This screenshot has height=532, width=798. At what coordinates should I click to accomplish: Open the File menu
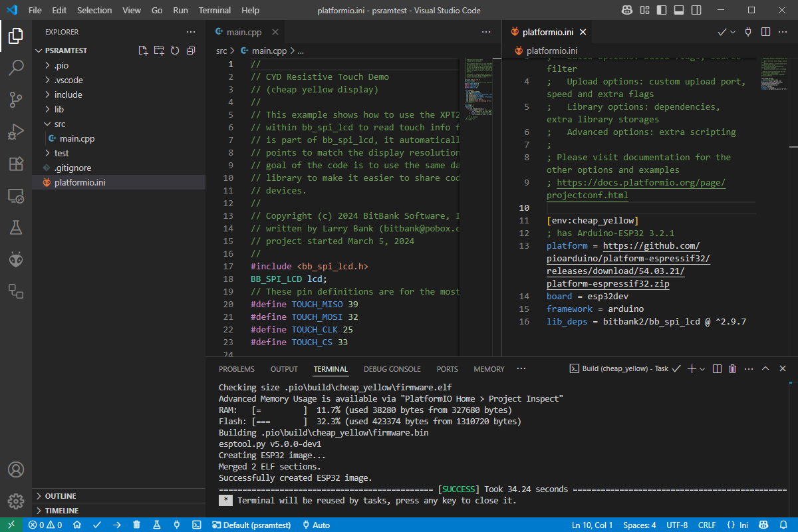coord(35,10)
